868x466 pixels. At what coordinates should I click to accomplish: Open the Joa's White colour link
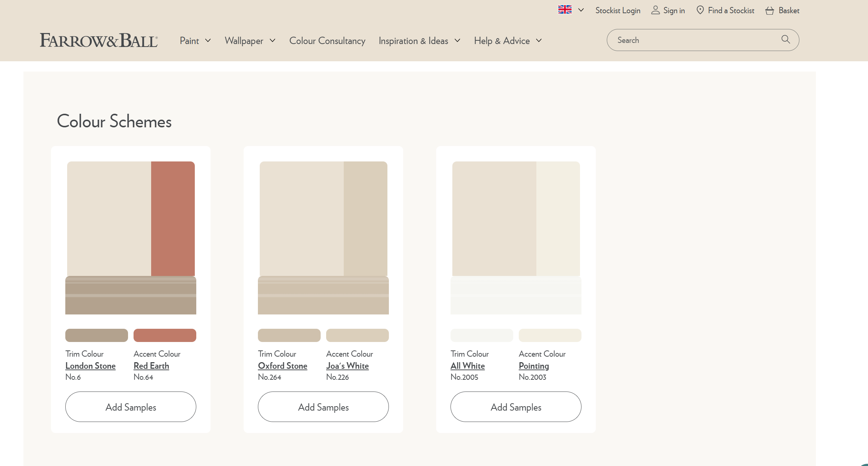tap(347, 366)
